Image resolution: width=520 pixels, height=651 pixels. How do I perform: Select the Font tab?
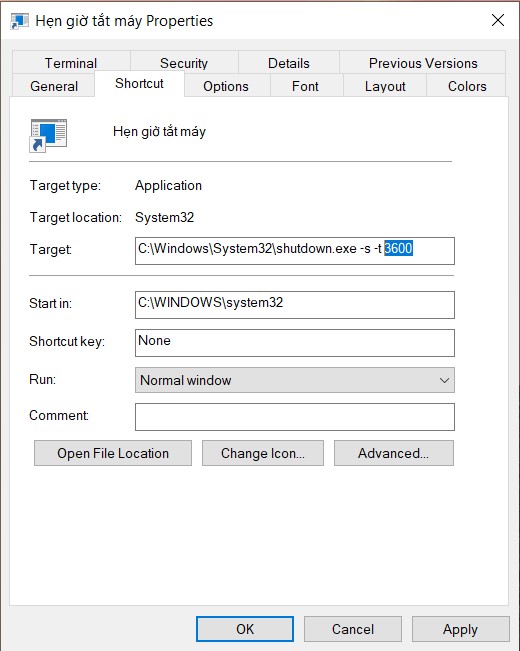[305, 86]
